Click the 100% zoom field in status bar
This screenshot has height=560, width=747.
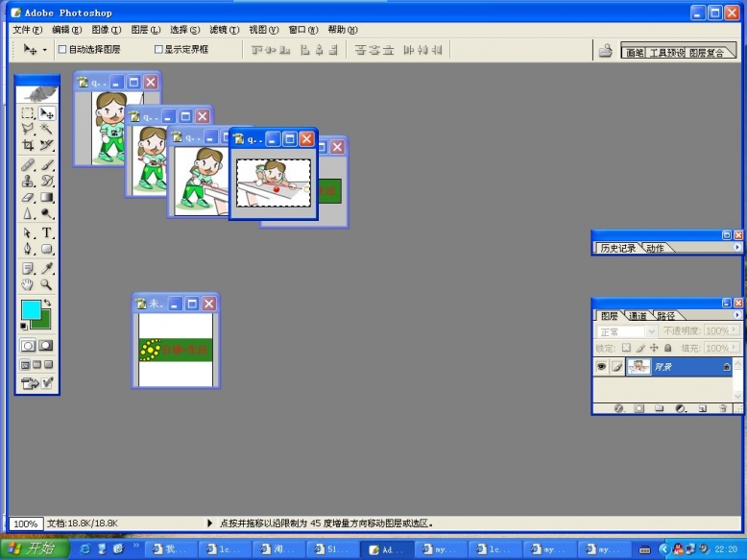(26, 523)
